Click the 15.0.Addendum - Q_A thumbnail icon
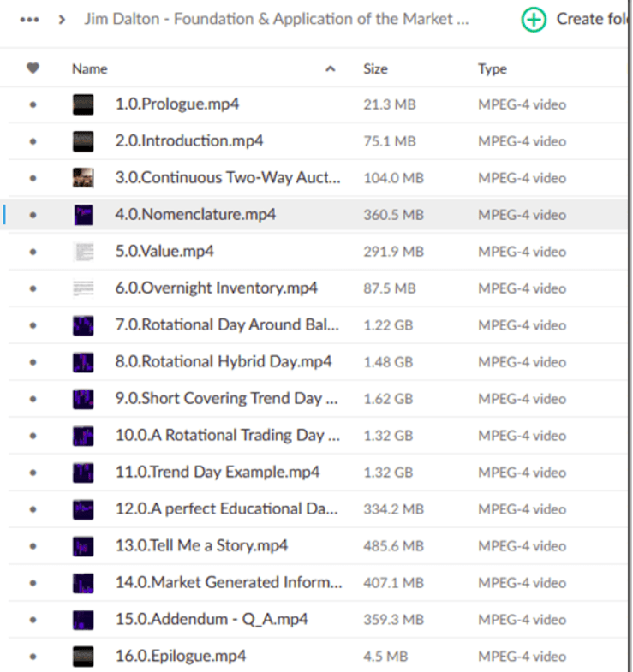Viewport: 633px width, 672px height. 83,620
